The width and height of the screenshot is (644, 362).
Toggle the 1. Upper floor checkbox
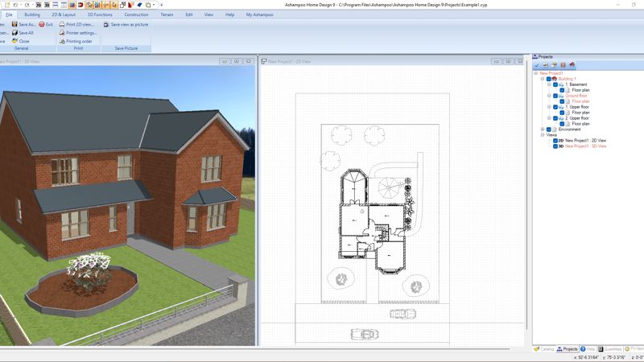[555, 107]
